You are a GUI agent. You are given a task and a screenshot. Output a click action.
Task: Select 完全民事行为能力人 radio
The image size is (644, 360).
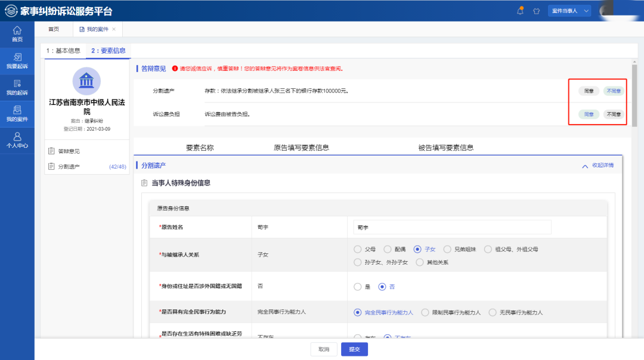click(358, 312)
